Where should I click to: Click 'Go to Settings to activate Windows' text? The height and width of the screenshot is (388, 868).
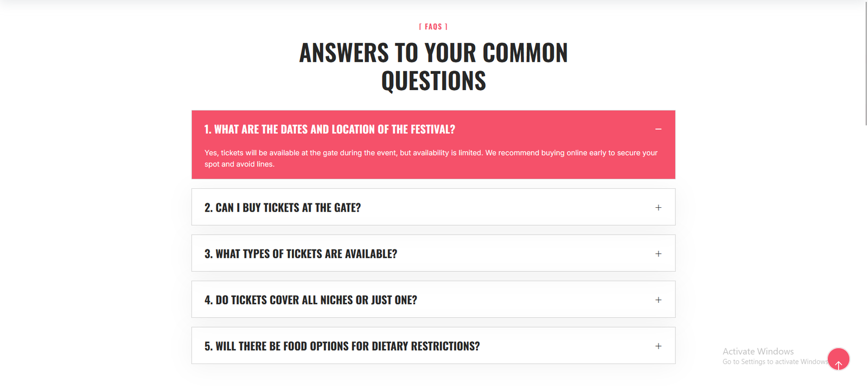pyautogui.click(x=775, y=362)
